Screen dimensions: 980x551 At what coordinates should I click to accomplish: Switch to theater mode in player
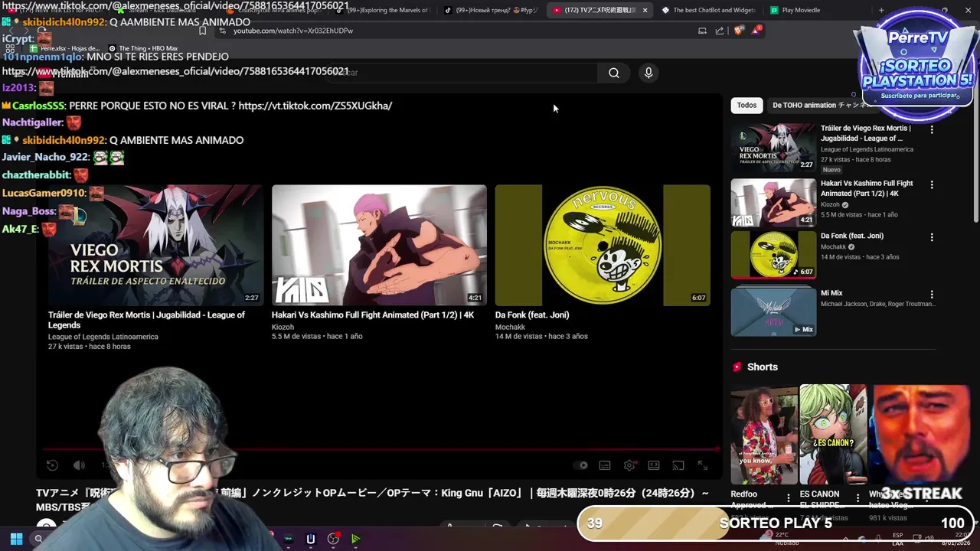pyautogui.click(x=654, y=465)
